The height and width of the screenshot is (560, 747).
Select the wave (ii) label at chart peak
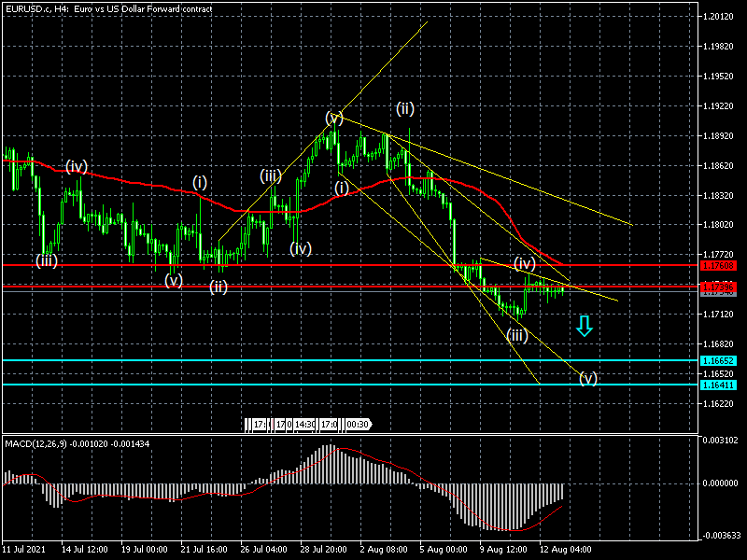[x=404, y=108]
